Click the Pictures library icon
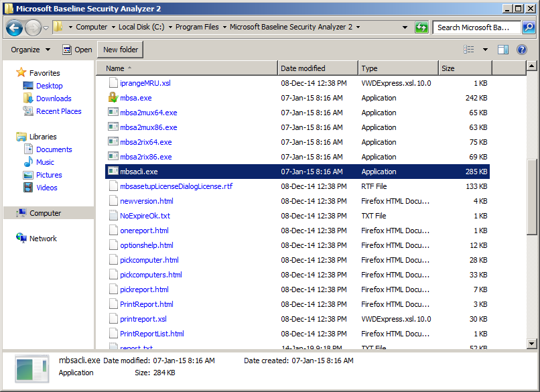 click(28, 175)
